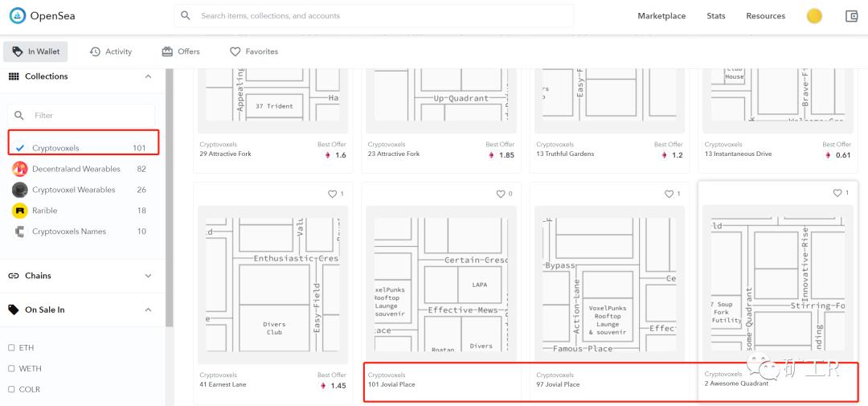
Task: Favorite the 41 Earnest Lane parcel heart
Action: 333,194
